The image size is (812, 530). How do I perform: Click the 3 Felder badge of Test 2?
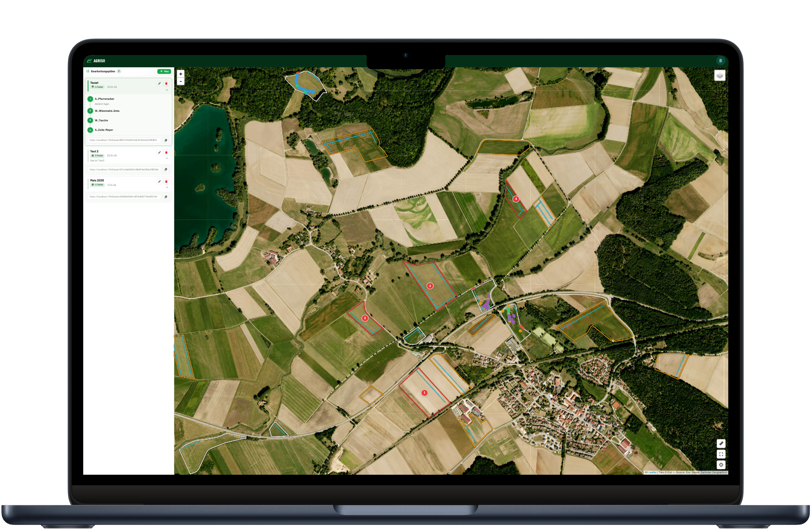tap(98, 156)
